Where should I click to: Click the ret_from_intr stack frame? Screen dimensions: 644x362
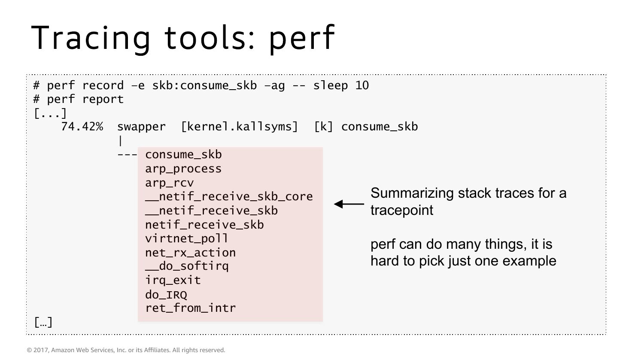(x=190, y=308)
